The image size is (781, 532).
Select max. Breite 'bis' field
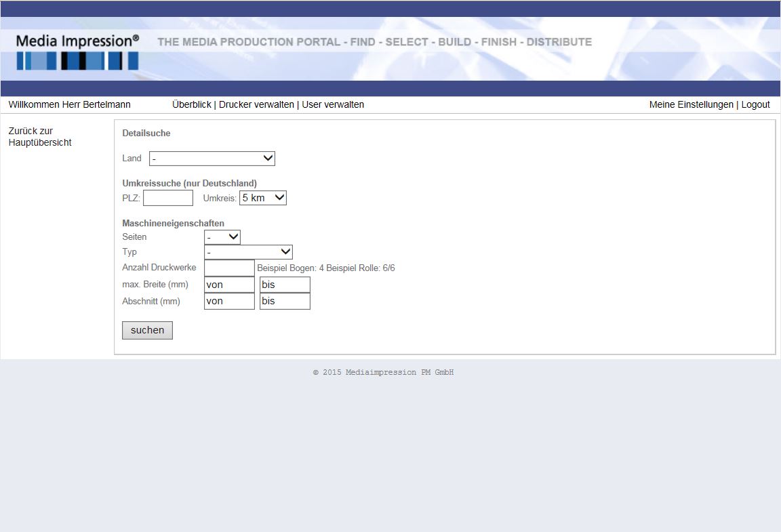click(x=285, y=285)
